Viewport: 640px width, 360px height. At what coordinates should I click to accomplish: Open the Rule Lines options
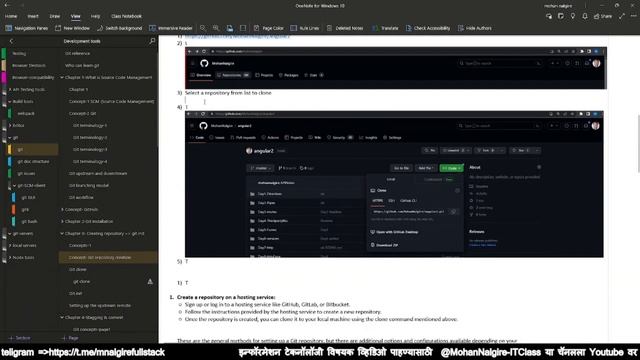304,28
